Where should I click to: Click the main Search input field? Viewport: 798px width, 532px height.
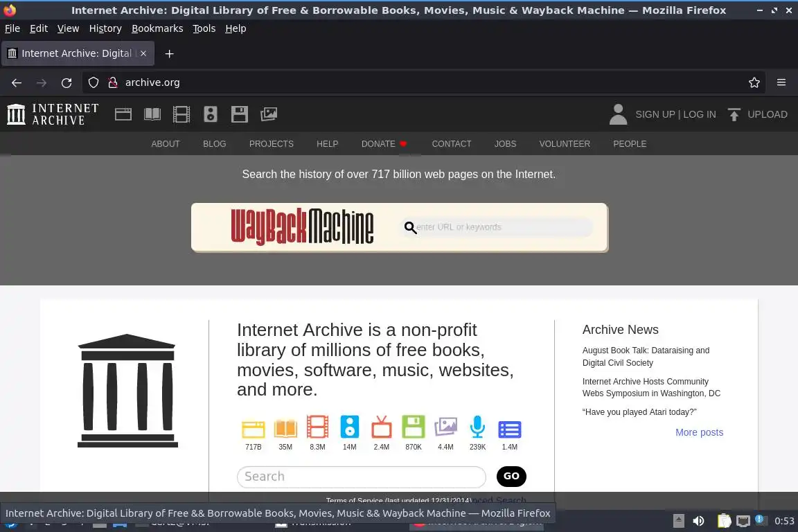click(x=362, y=477)
